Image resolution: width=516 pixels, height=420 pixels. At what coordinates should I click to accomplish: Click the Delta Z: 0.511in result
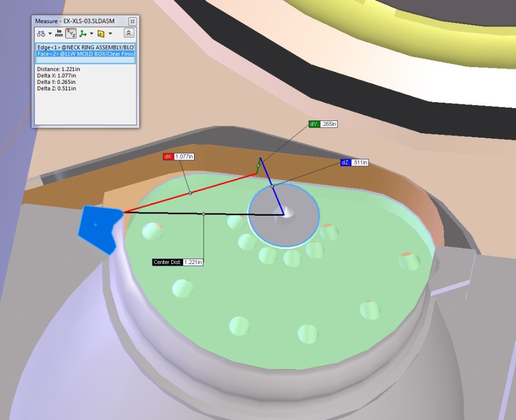click(x=56, y=88)
